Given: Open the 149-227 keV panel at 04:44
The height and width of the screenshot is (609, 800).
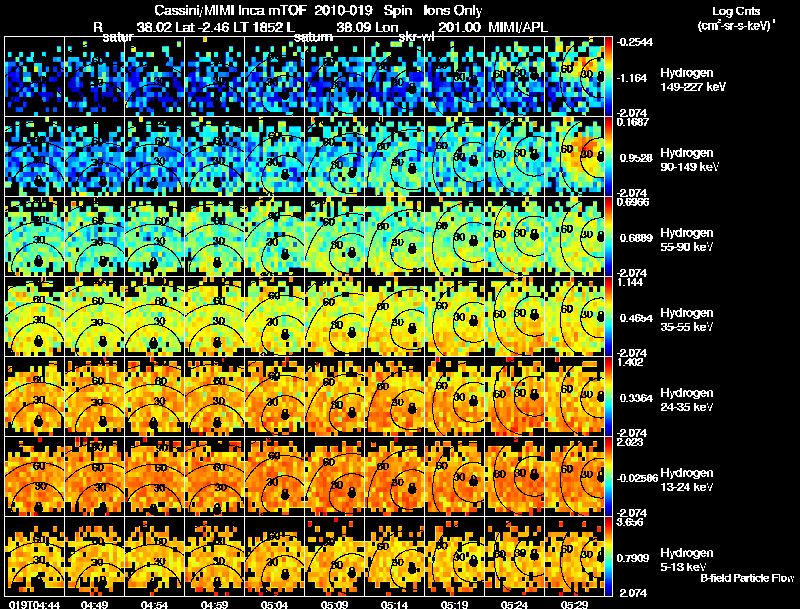Looking at the screenshot, I should point(34,77).
